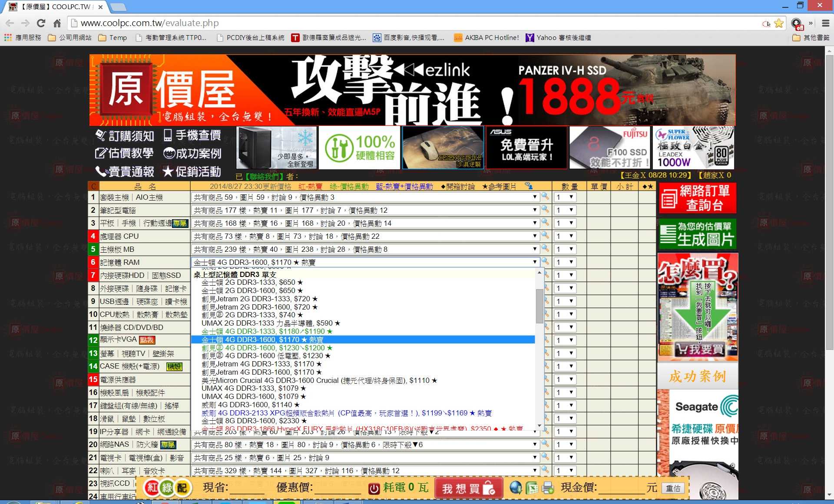Open the 平板 手機 product dropdown

click(x=365, y=223)
